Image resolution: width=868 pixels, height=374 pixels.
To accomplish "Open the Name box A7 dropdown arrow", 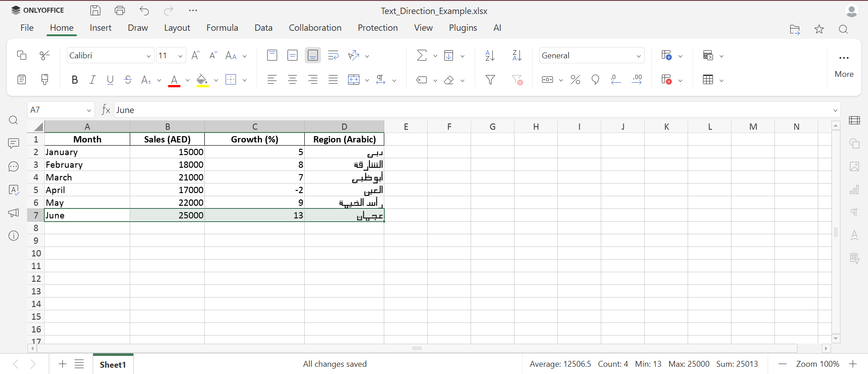I will point(89,110).
